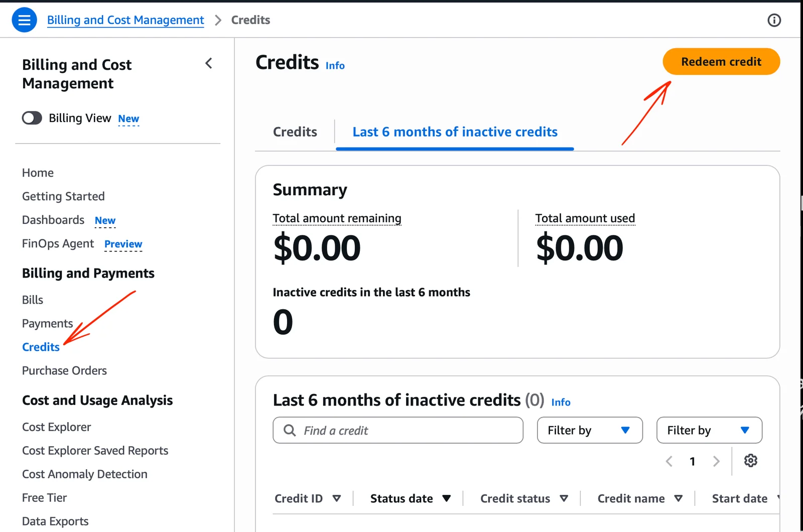Open Home in the sidebar
This screenshot has height=532, width=803.
(x=38, y=173)
